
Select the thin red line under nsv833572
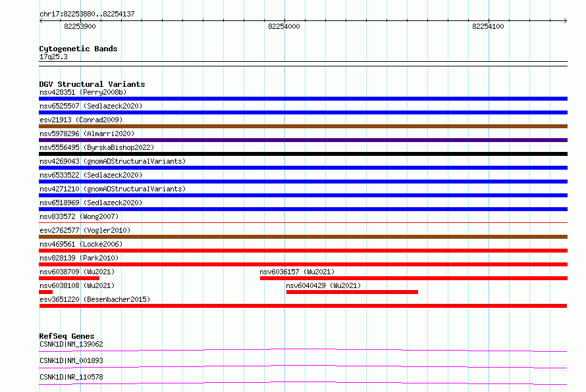pyautogui.click(x=303, y=223)
